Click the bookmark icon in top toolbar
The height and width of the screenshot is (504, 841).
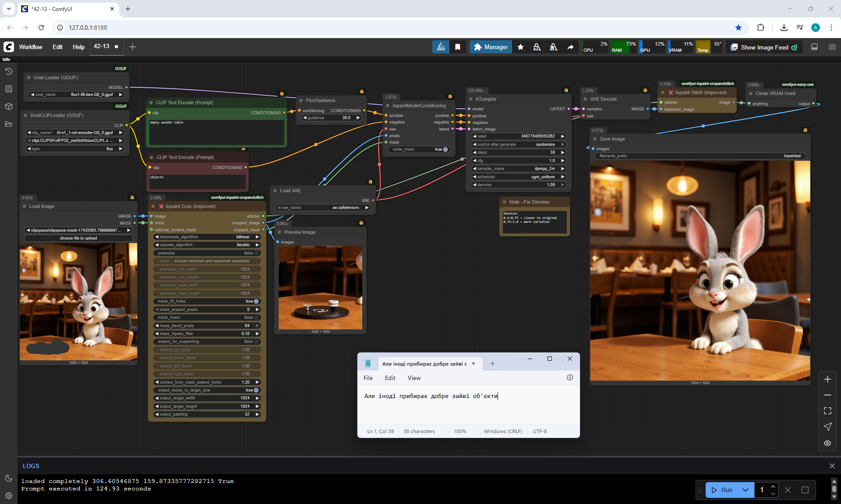458,47
